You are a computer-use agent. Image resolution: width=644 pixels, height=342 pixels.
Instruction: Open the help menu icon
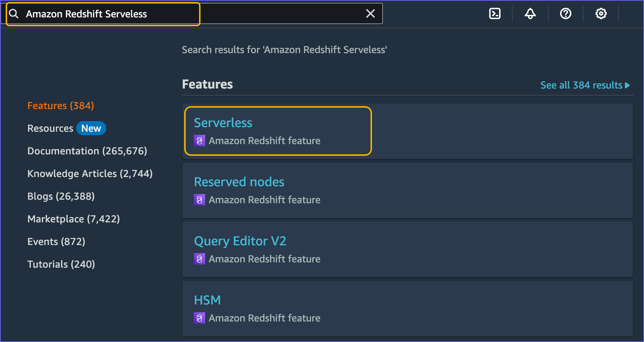pos(565,13)
